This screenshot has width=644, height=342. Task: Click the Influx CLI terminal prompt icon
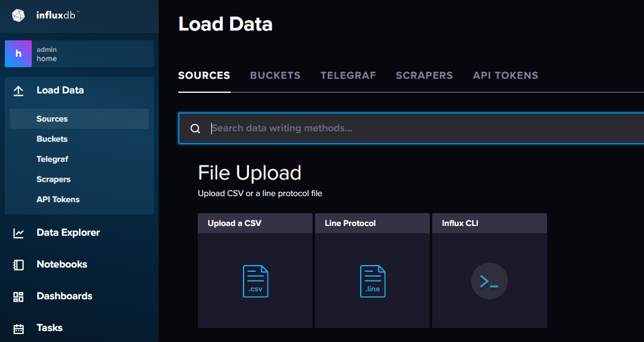click(x=489, y=281)
